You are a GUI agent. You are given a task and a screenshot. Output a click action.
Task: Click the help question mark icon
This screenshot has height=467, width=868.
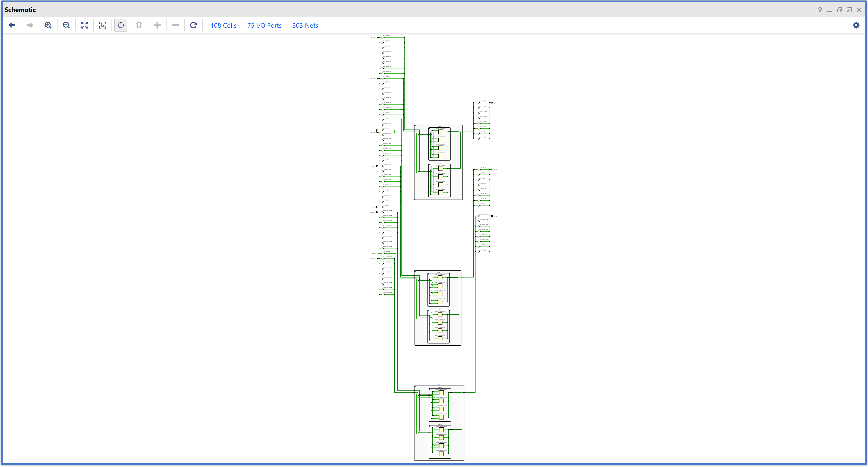[820, 10]
